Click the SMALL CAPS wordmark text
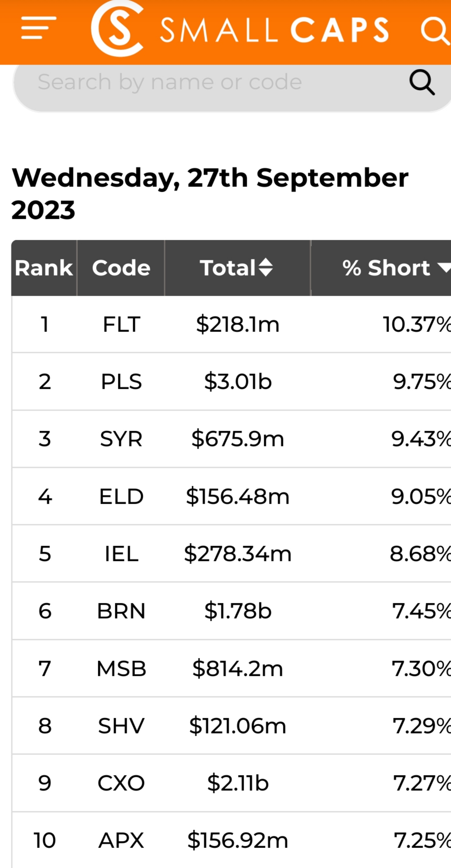The height and width of the screenshot is (868, 451). coord(274,30)
